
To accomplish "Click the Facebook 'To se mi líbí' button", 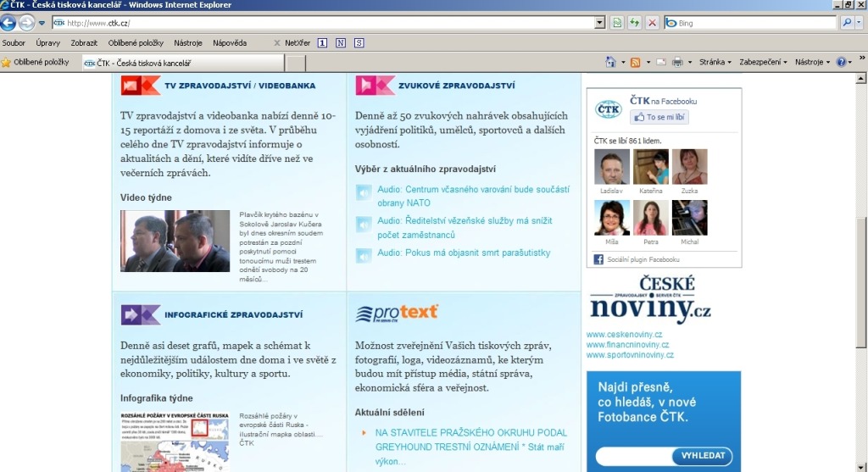I will 659,117.
